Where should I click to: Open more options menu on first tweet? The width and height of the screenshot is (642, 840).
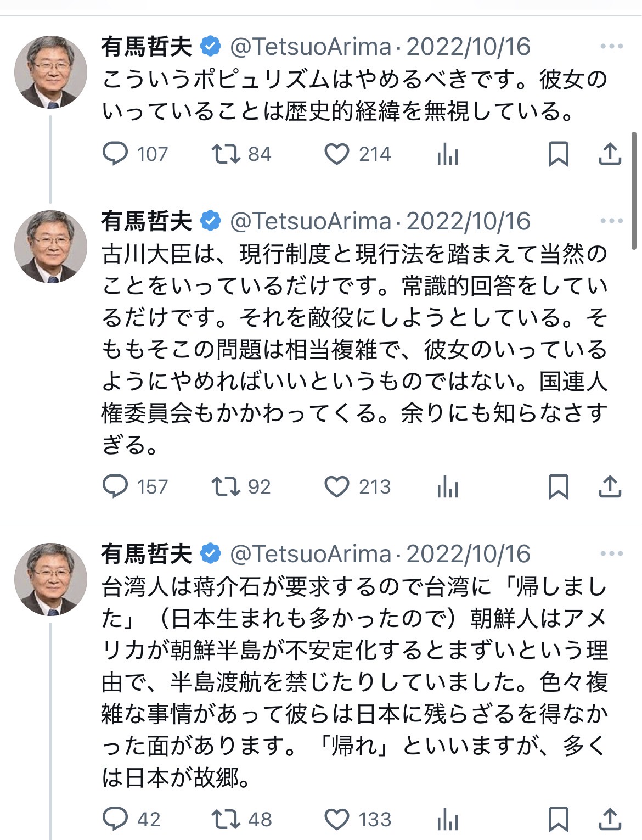[x=611, y=47]
